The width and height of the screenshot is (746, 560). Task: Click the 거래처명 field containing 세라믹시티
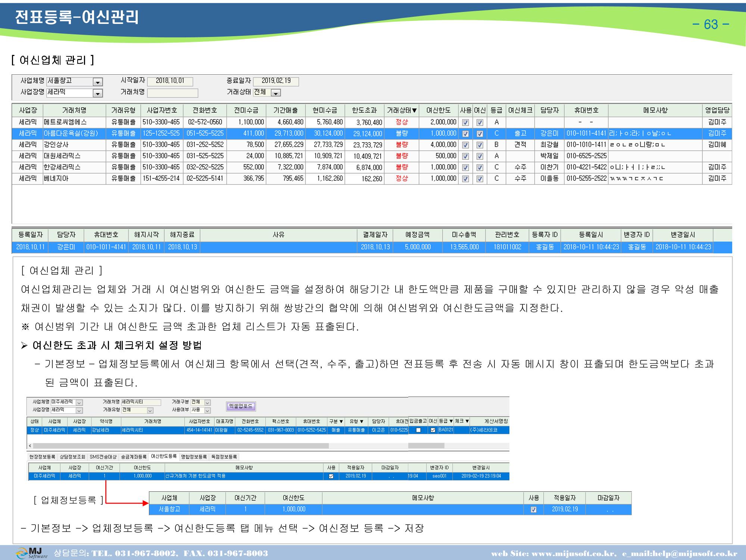pyautogui.click(x=141, y=402)
